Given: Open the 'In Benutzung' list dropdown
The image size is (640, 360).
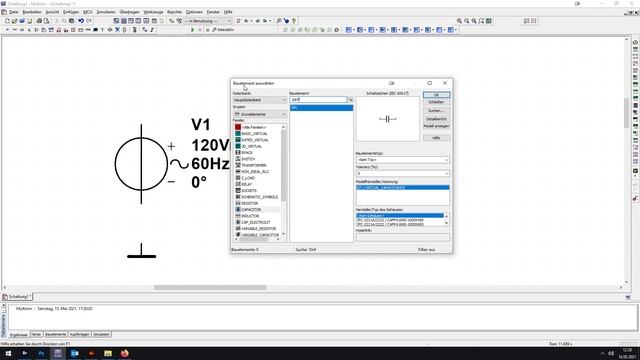Looking at the screenshot, I should [208, 21].
